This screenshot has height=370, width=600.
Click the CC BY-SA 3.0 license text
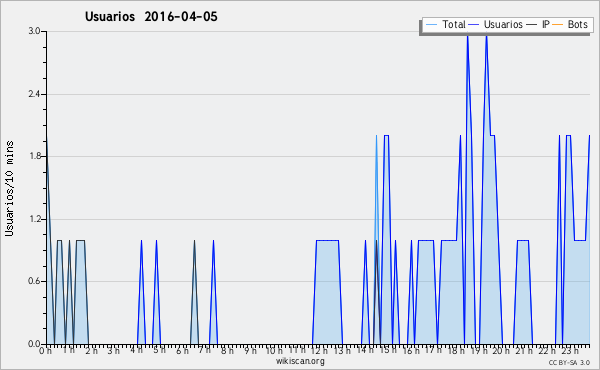569,362
